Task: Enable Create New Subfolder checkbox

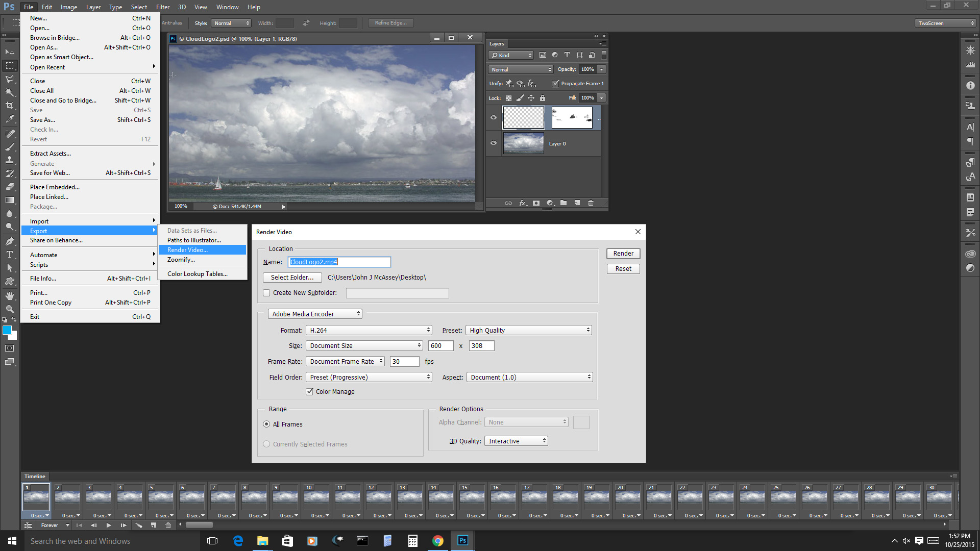Action: pyautogui.click(x=266, y=292)
